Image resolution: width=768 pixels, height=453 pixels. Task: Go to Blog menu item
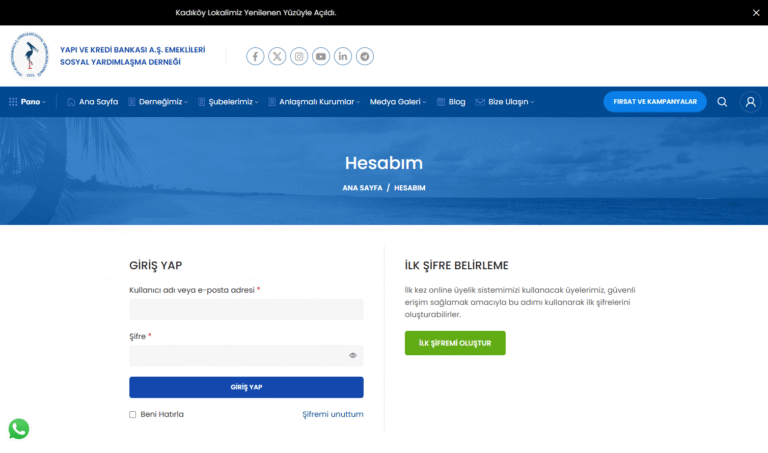[456, 102]
